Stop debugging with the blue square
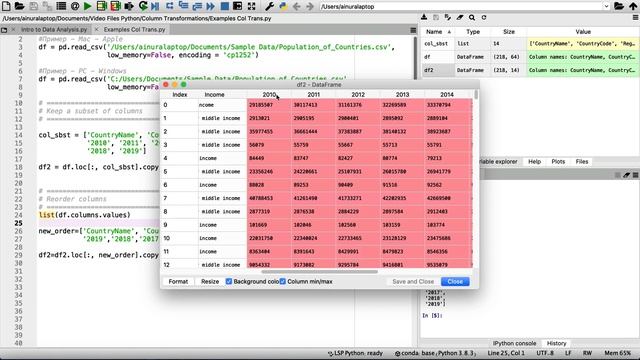 coord(224,6)
